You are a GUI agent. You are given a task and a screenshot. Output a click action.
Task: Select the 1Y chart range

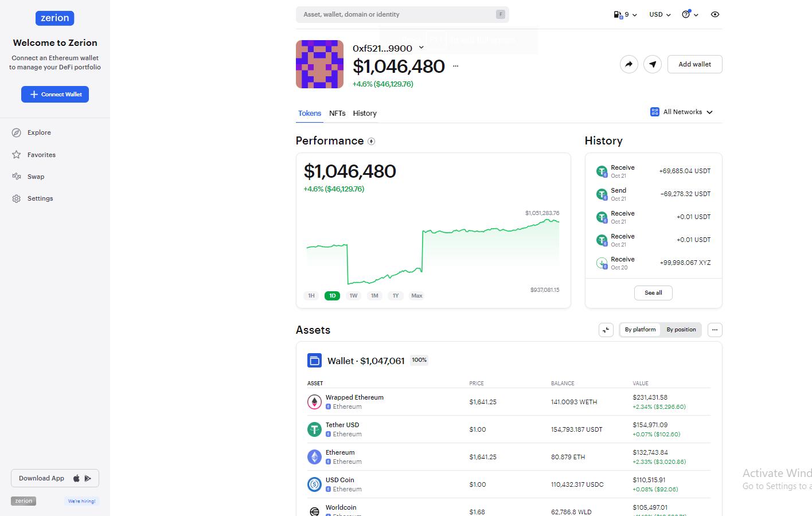396,296
